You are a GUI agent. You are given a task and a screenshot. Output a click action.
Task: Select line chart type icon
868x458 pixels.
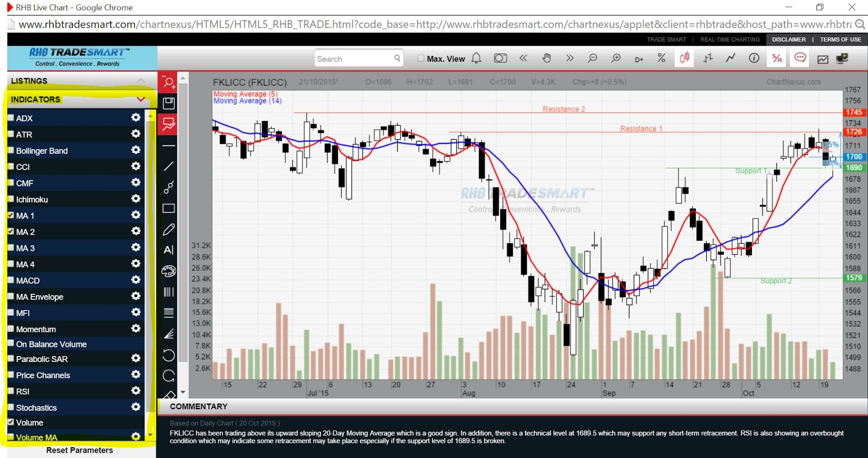click(731, 58)
